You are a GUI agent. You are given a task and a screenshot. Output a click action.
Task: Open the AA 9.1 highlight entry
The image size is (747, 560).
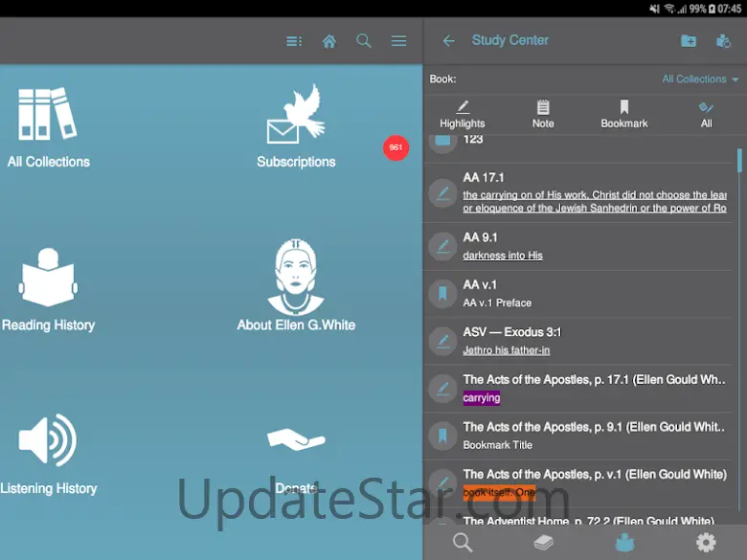coord(577,247)
